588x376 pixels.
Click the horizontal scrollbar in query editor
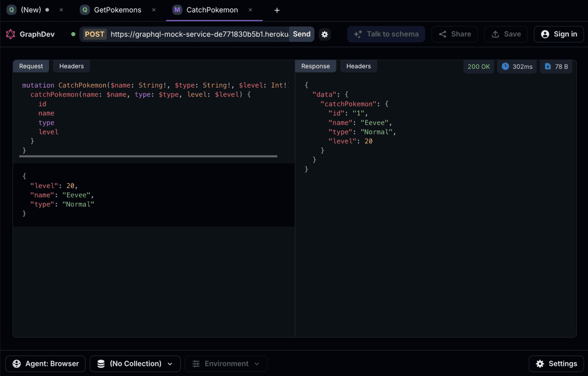pyautogui.click(x=148, y=156)
